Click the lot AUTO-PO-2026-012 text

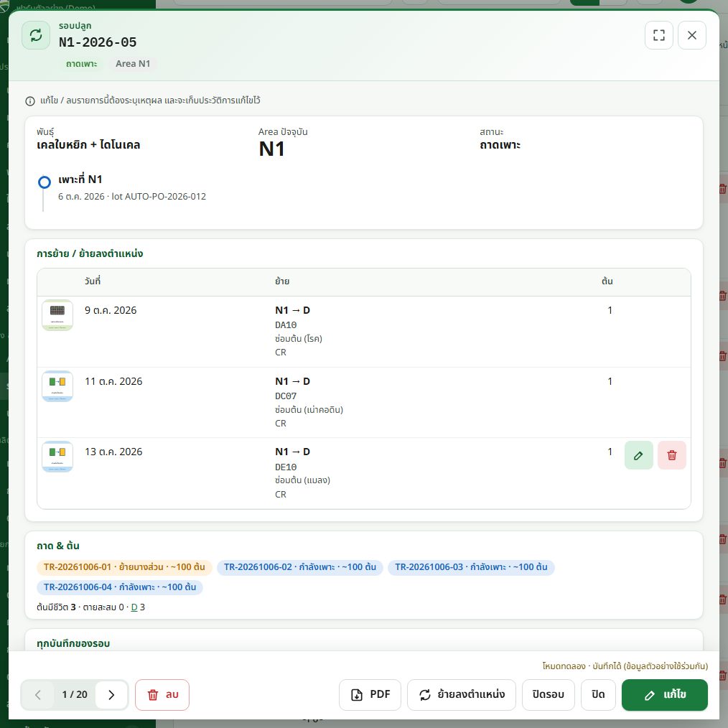(159, 197)
